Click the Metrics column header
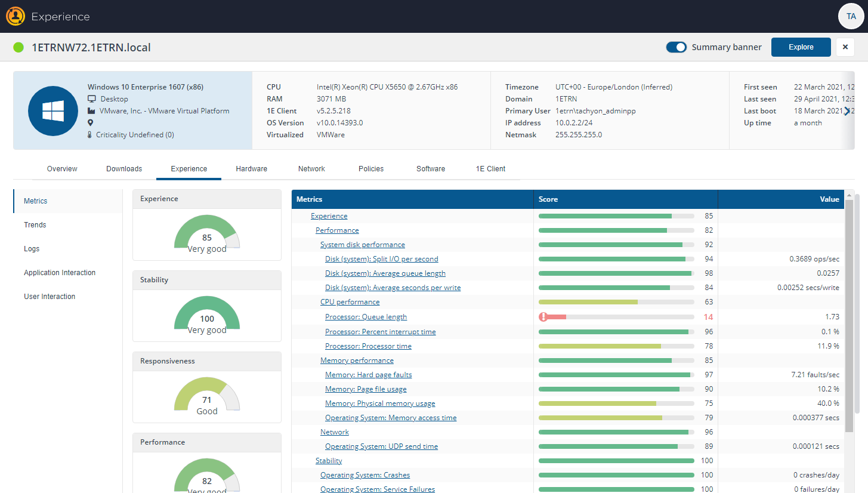The image size is (868, 493). coord(413,199)
